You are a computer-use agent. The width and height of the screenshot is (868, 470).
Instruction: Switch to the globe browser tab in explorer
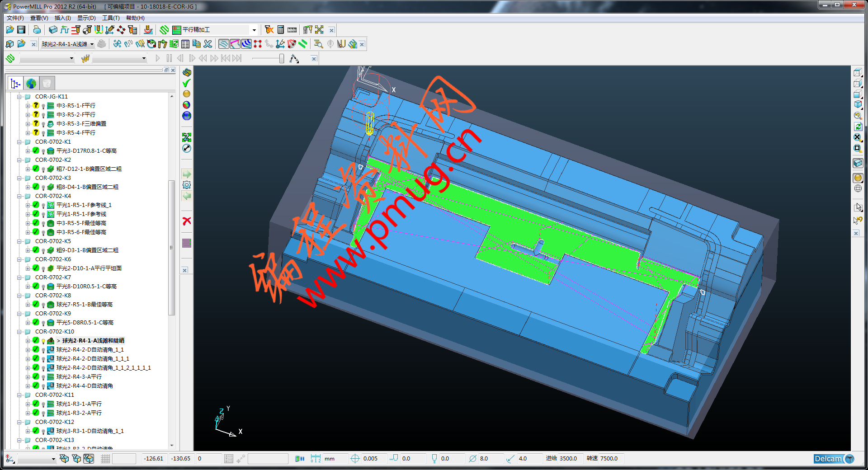(x=31, y=83)
